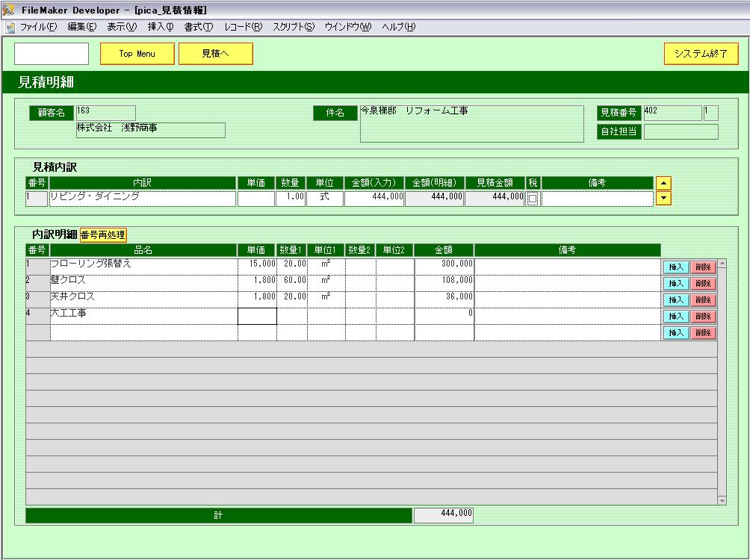
Task: Click the document icon beside the File menu
Action: [10, 28]
